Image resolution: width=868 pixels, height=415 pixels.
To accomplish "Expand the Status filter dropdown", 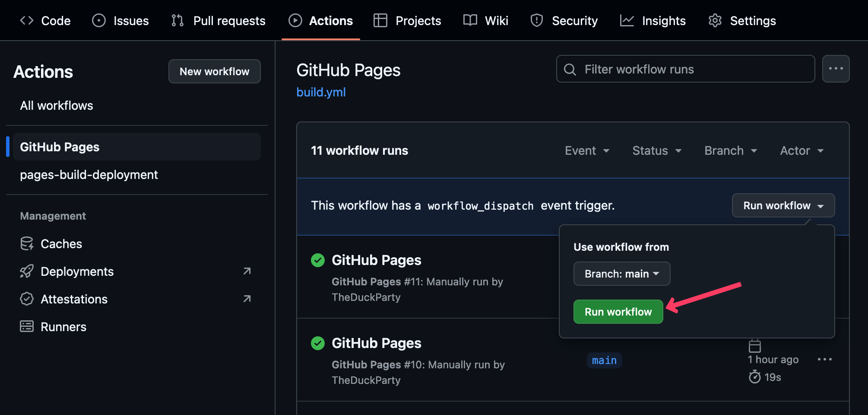I will pyautogui.click(x=657, y=150).
